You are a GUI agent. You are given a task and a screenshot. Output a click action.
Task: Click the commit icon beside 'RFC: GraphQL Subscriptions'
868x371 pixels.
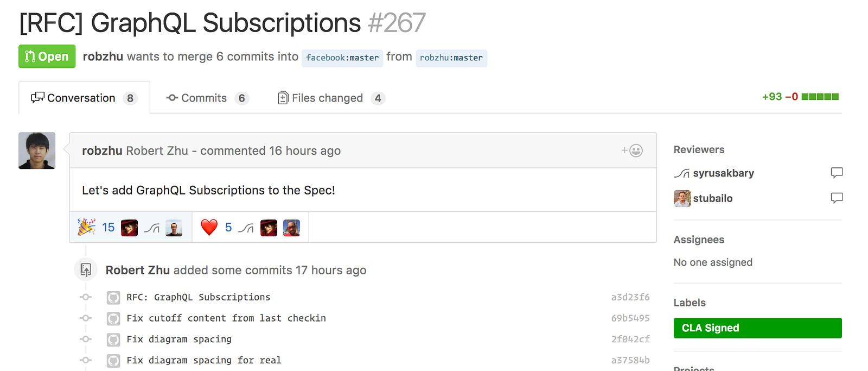[86, 297]
